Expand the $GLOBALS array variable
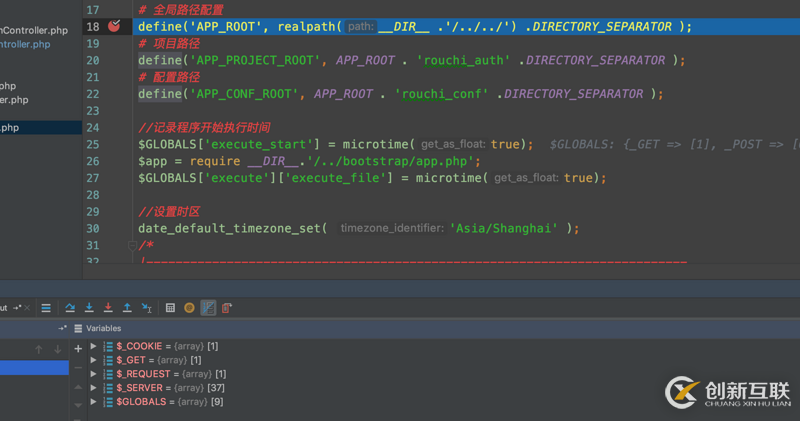Image resolution: width=800 pixels, height=421 pixels. pos(93,402)
